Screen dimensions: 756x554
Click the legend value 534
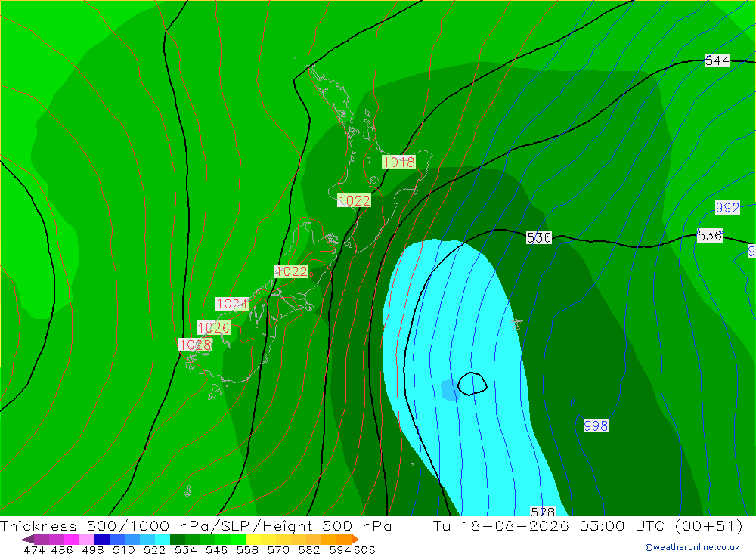186,549
